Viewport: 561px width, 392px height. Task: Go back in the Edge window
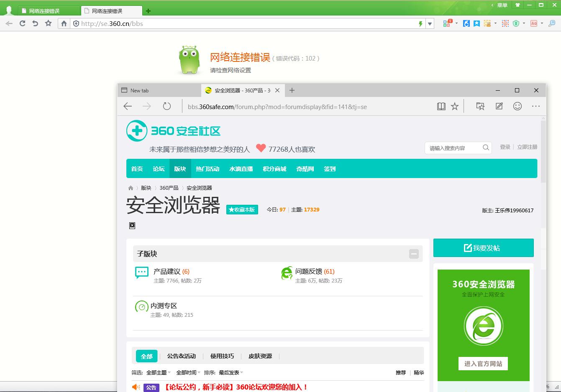point(128,106)
